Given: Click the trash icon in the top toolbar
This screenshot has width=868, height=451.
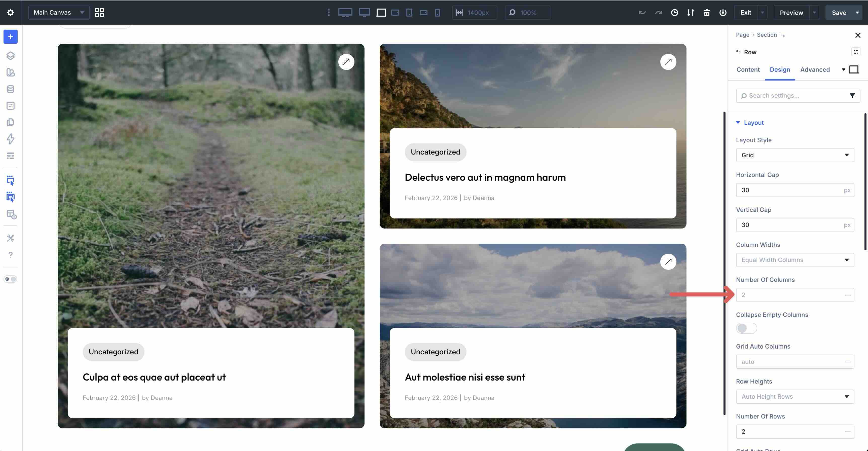Looking at the screenshot, I should pyautogui.click(x=707, y=13).
